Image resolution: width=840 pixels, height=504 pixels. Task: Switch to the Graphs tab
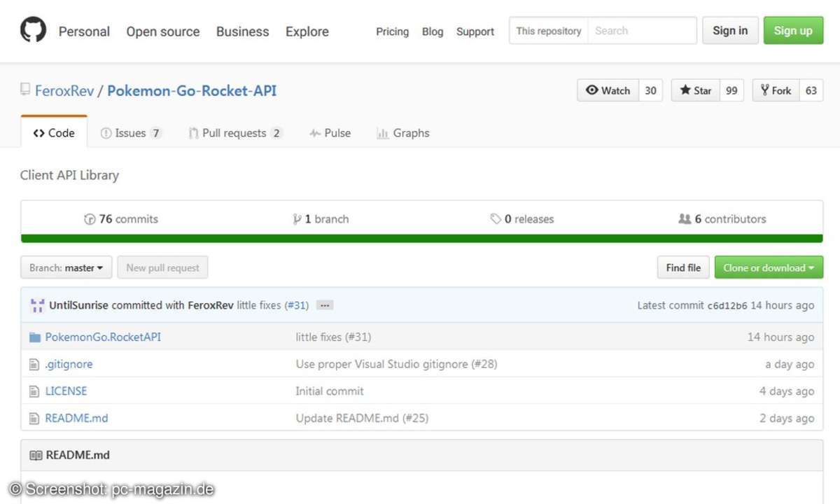(x=403, y=133)
